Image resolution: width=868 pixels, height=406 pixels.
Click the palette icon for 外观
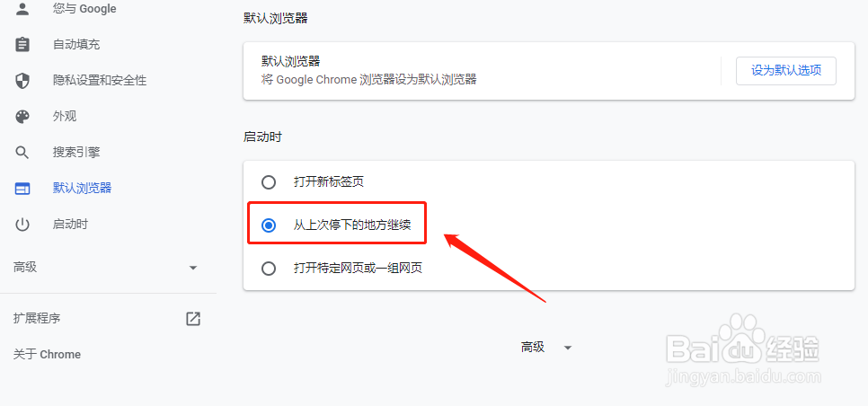coord(22,117)
